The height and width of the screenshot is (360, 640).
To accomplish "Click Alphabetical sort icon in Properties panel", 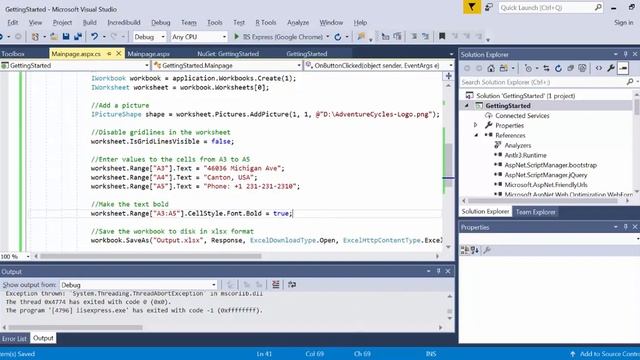I will point(475,250).
